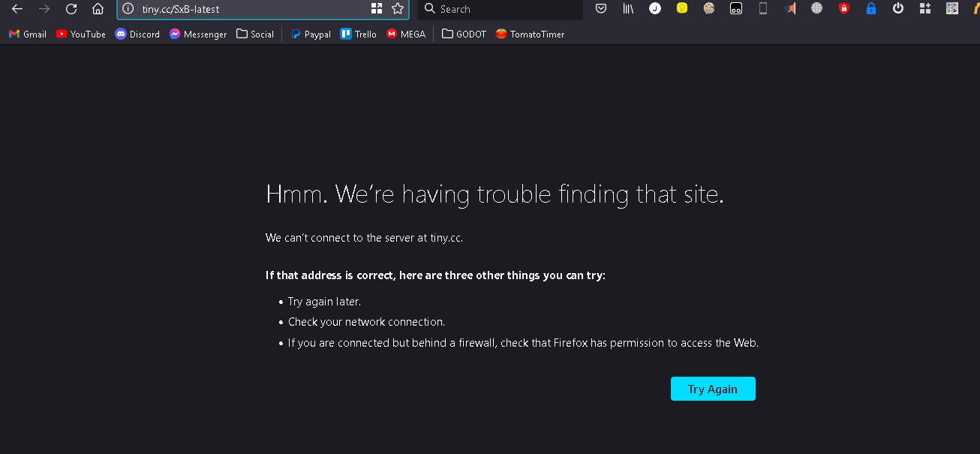980x454 pixels.
Task: Click the megaphone extension icon
Action: [790, 9]
